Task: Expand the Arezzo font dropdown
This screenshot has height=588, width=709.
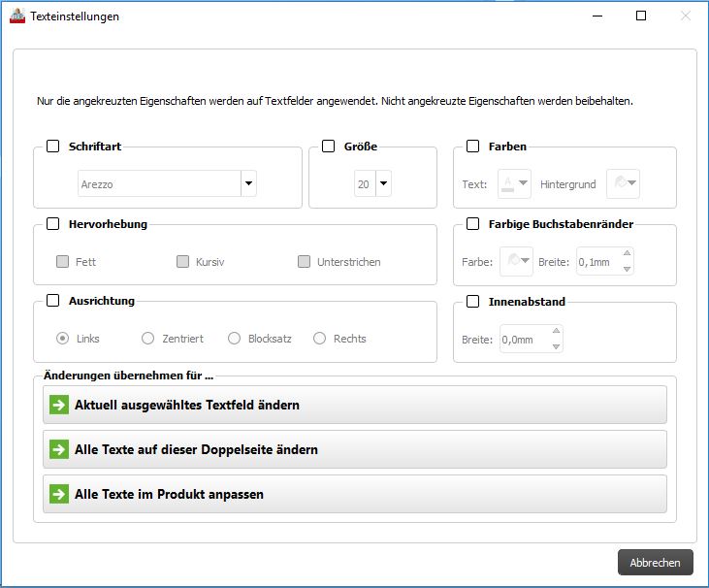Action: pyautogui.click(x=248, y=183)
